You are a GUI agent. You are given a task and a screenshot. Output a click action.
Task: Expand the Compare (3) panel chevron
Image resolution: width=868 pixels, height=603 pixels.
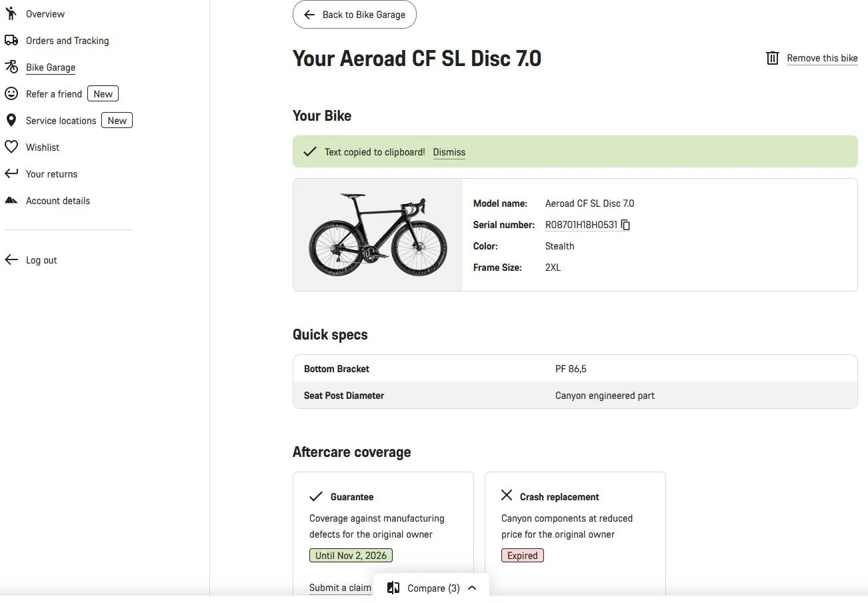[472, 588]
